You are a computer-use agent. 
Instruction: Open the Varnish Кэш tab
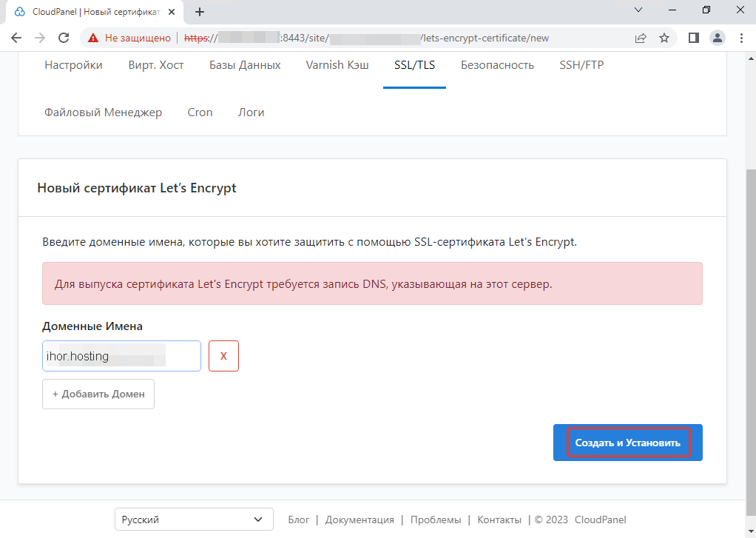click(337, 65)
